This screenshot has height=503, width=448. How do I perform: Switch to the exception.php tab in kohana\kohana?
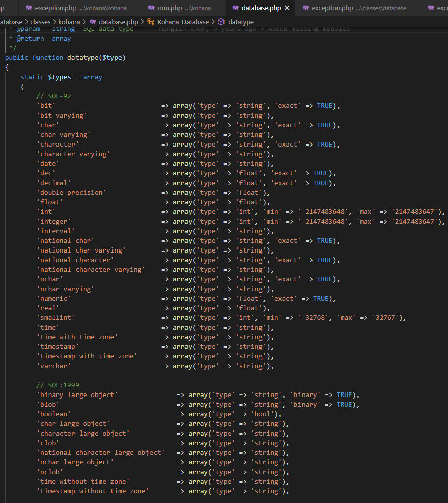click(56, 8)
